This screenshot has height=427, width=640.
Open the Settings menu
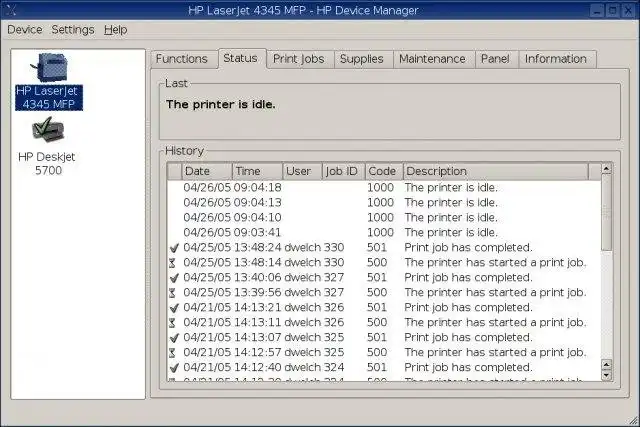(73, 30)
